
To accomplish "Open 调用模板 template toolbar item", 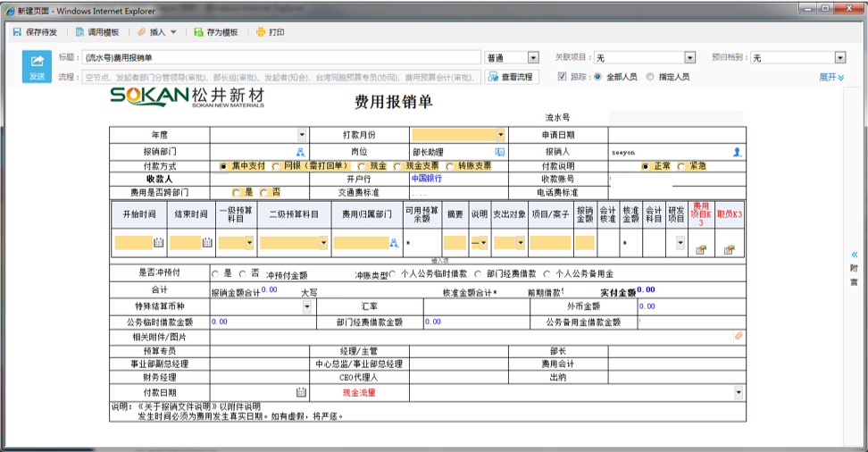I will click(x=97, y=32).
